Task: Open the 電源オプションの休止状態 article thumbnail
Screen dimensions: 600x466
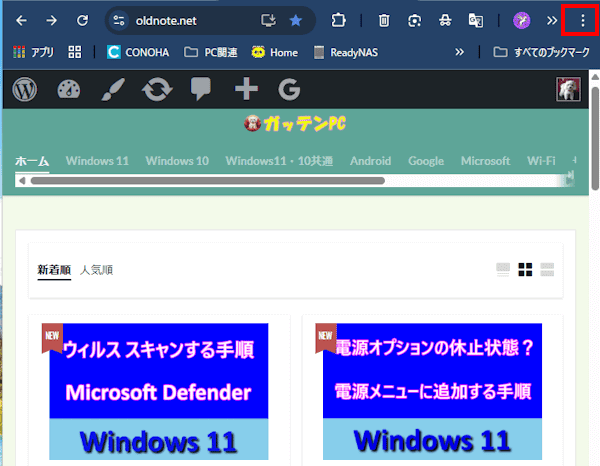Action: pyautogui.click(x=432, y=391)
